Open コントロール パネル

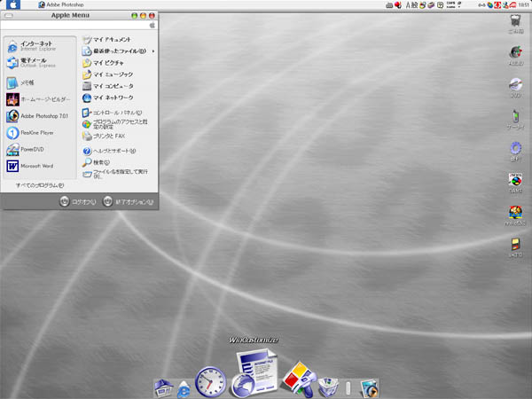coord(113,113)
